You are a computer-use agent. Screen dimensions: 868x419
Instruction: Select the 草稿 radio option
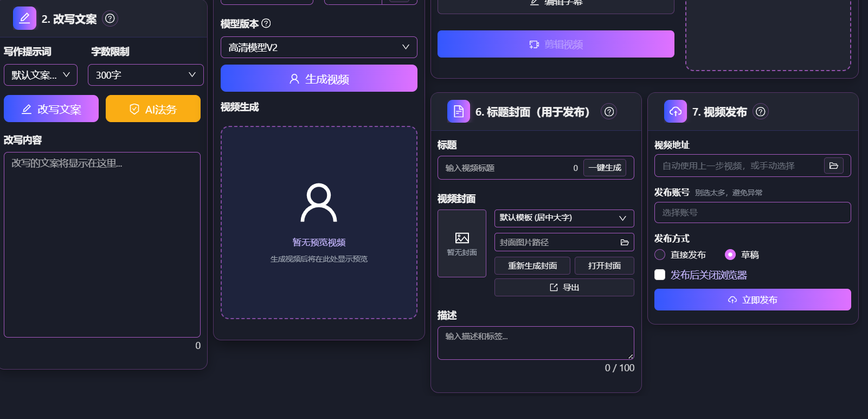(x=730, y=255)
